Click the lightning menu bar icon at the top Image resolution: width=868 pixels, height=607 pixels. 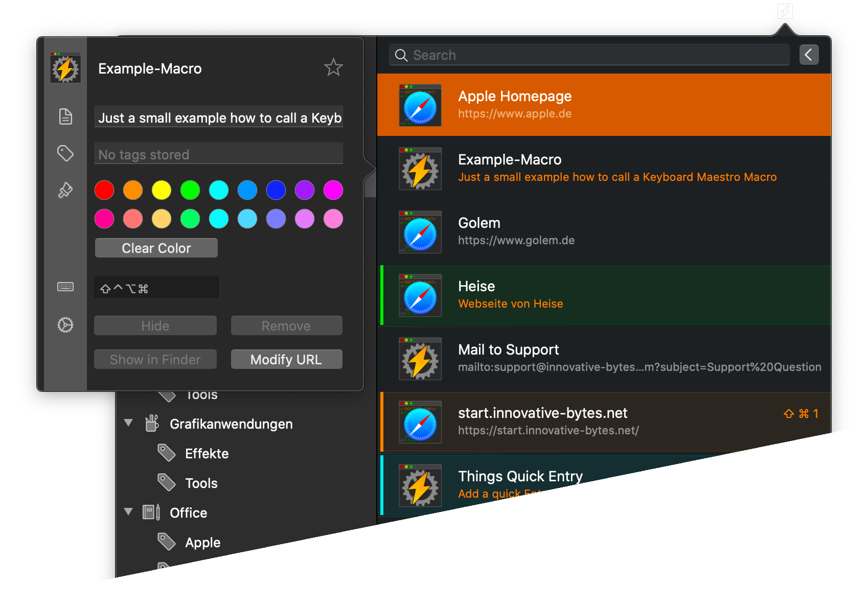point(785,11)
